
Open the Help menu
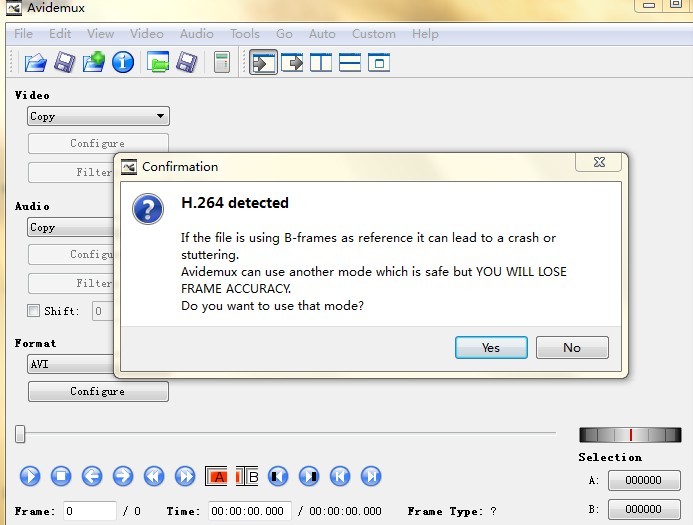tap(425, 34)
